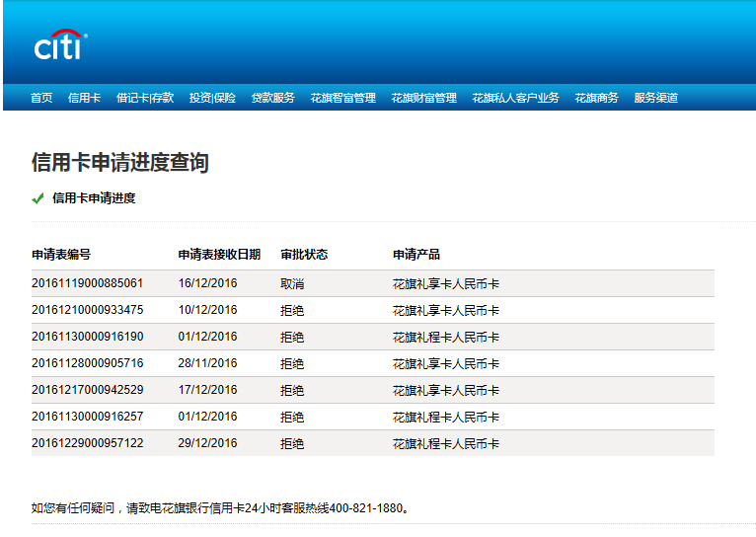Click the Citi logo
The image size is (756, 537).
tap(60, 44)
